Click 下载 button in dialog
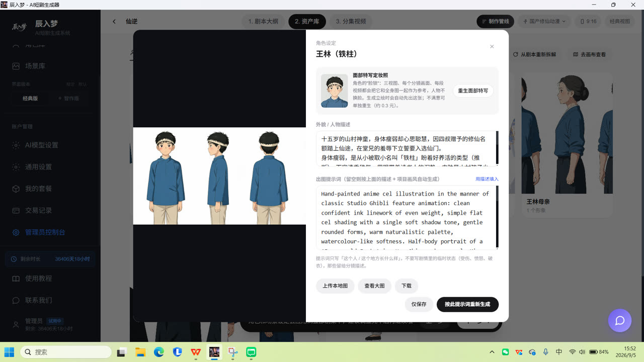Viewport: 644px width, 362px height. [407, 286]
